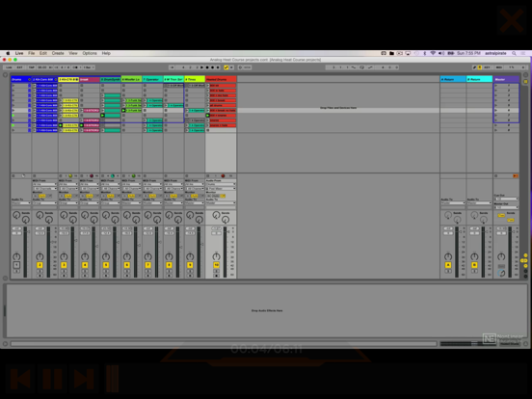Image resolution: width=532 pixels, height=399 pixels.
Task: Click the preview cue volume knob on Master
Action: (501, 273)
